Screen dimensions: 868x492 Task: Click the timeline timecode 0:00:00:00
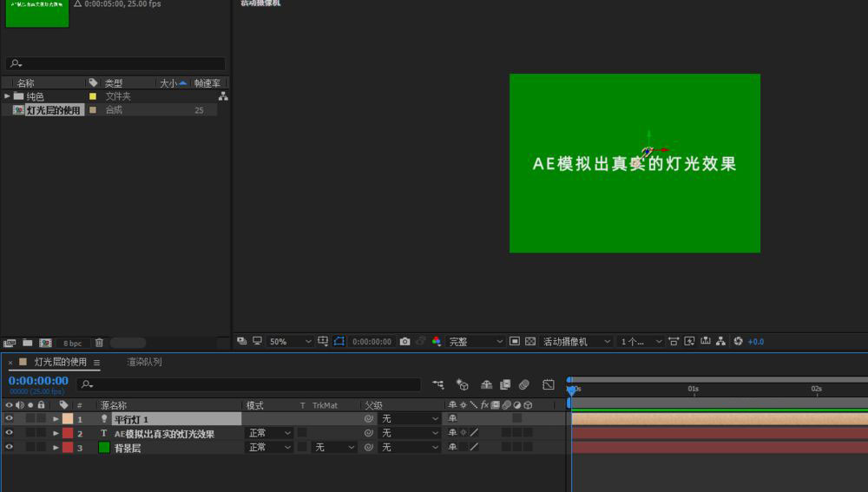(38, 381)
